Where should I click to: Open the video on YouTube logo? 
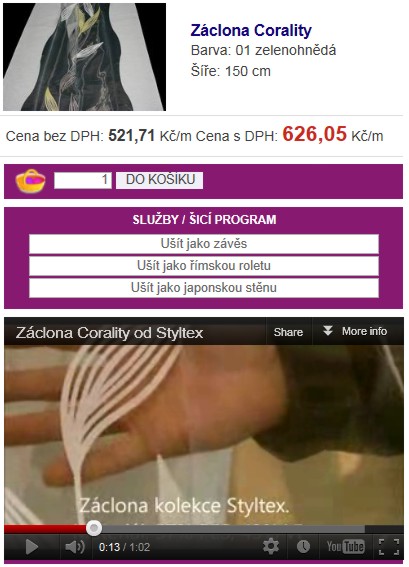point(345,546)
